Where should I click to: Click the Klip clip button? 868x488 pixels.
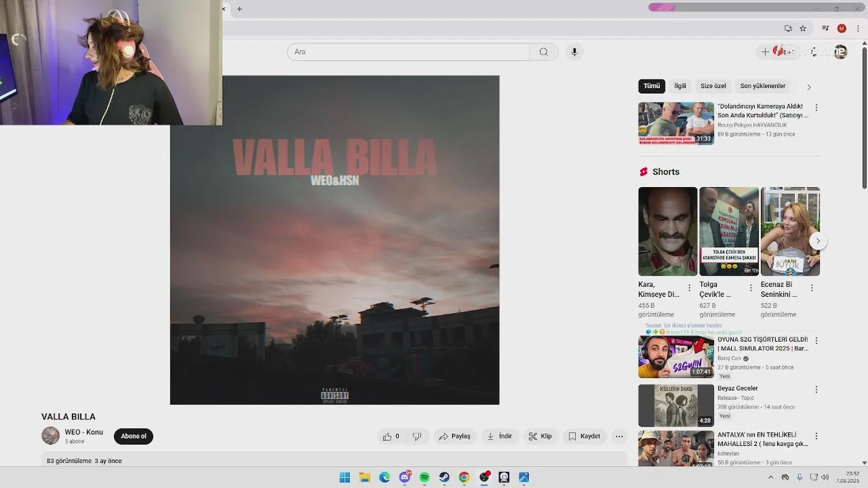(540, 436)
